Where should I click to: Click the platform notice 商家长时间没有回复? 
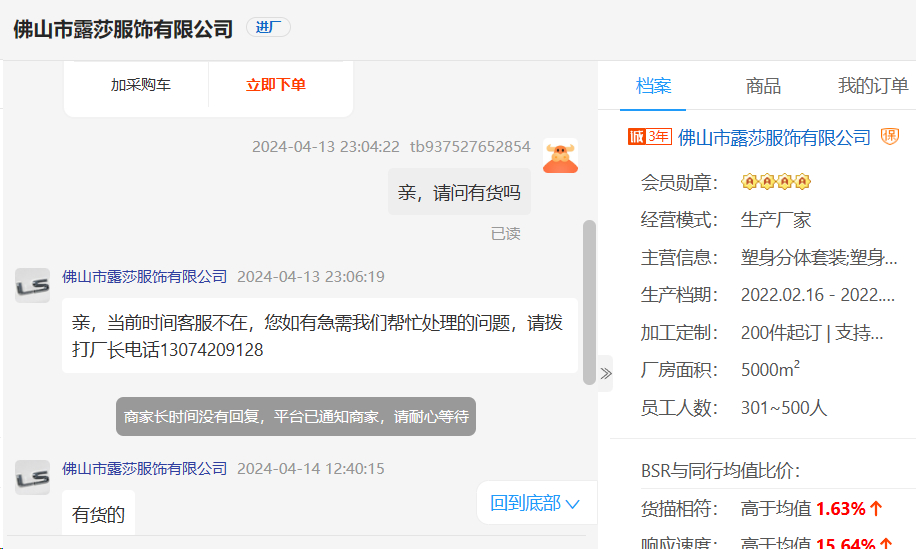(x=296, y=416)
